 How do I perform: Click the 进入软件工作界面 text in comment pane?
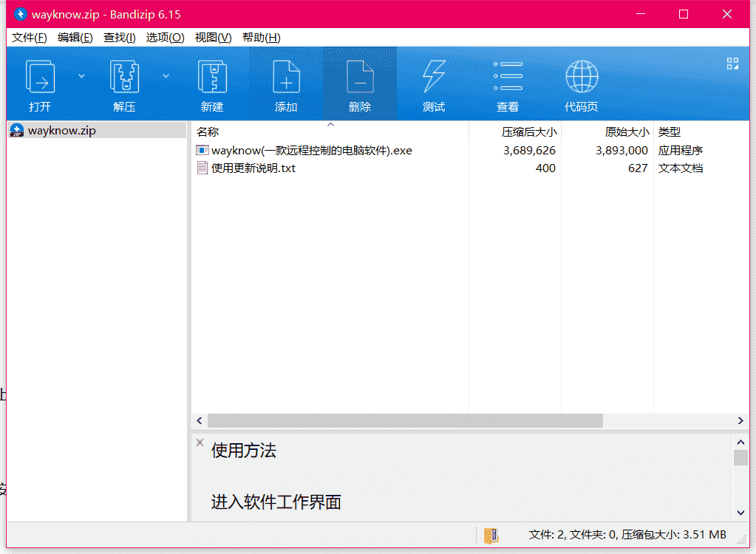pyautogui.click(x=276, y=502)
